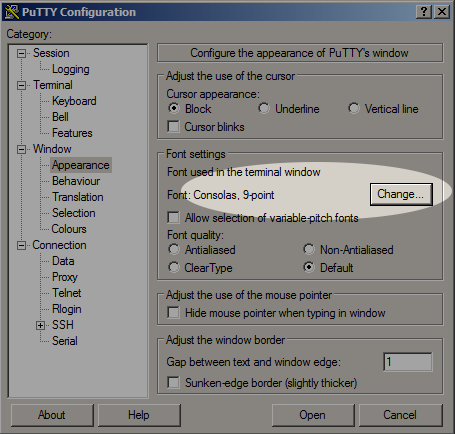Click the gap between text and window edge field
Image resolution: width=455 pixels, height=434 pixels.
click(408, 362)
